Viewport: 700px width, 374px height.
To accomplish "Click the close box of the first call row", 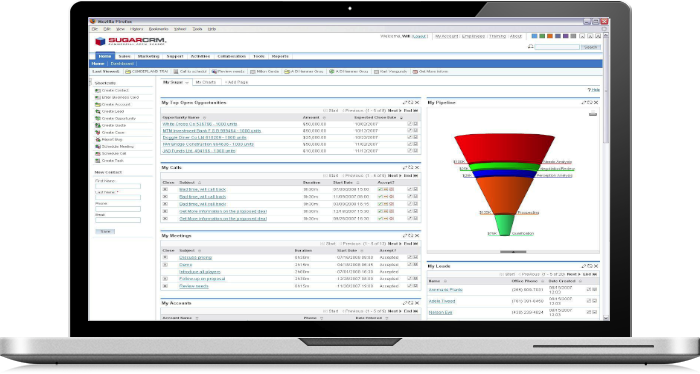I will click(165, 189).
